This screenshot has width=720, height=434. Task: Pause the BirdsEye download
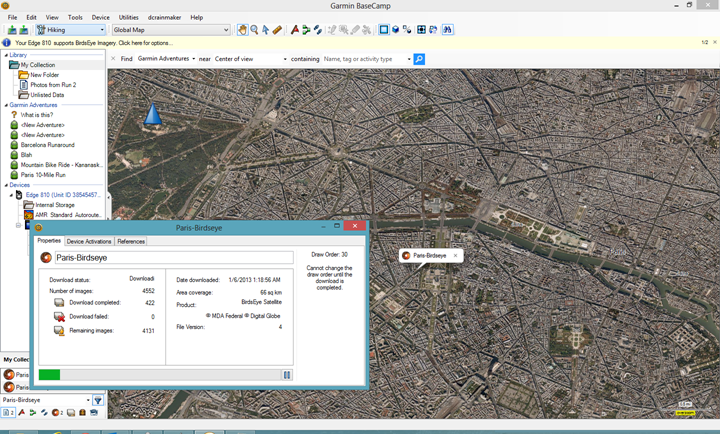(x=287, y=375)
